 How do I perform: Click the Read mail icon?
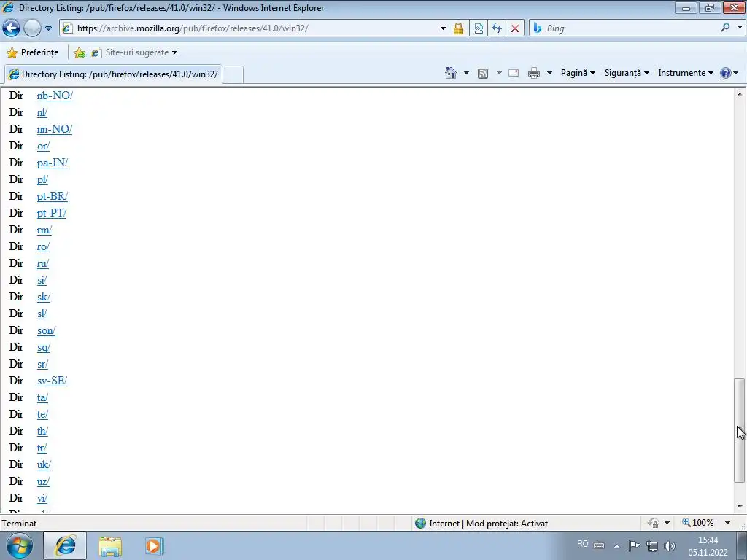coord(514,73)
